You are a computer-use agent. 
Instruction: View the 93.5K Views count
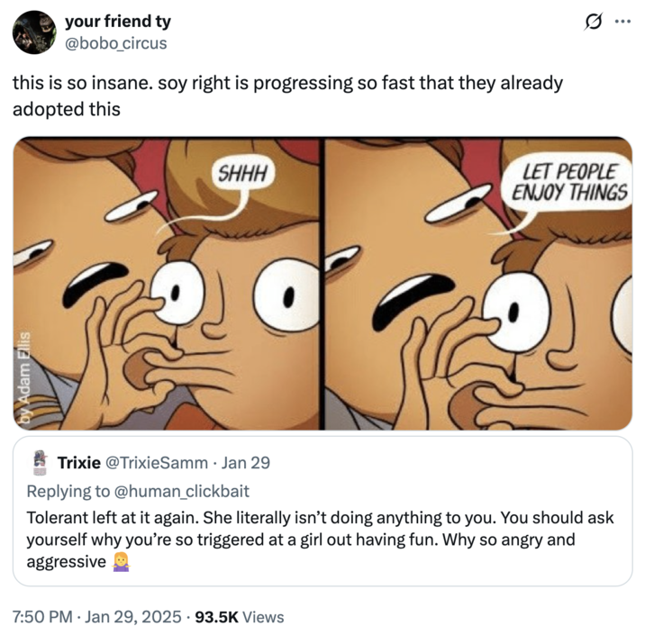(240, 617)
